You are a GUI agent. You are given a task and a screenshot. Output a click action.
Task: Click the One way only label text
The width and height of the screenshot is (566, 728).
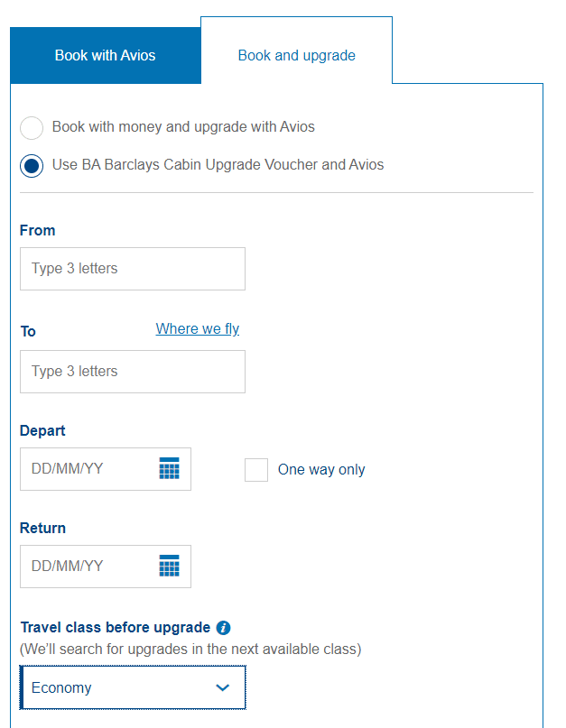click(x=320, y=469)
